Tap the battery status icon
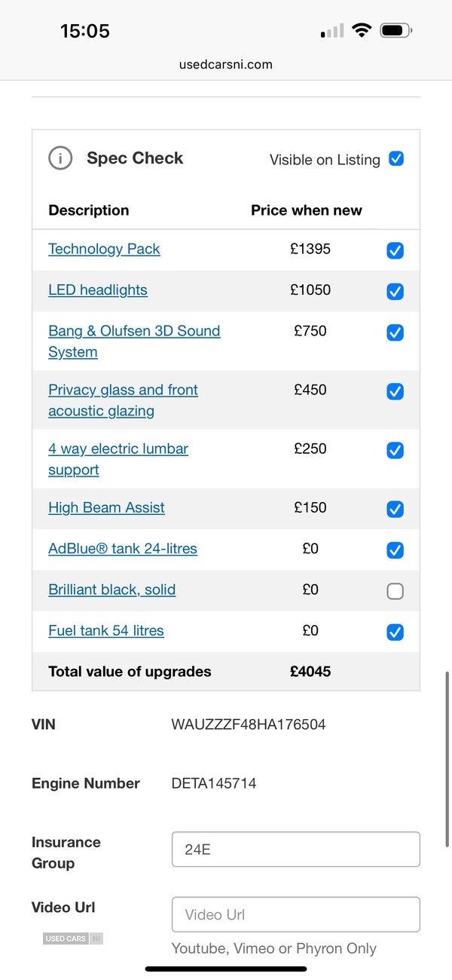 [x=396, y=31]
